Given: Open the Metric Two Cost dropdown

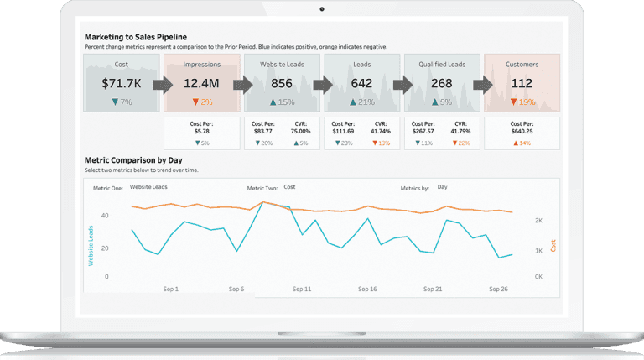Looking at the screenshot, I should coord(289,187).
